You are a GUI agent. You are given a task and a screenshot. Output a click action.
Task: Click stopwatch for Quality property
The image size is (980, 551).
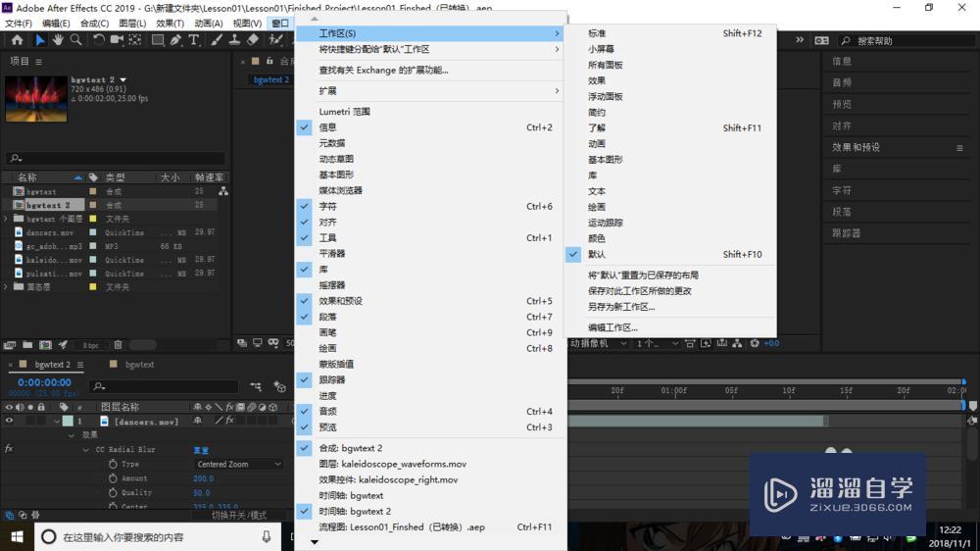(113, 492)
